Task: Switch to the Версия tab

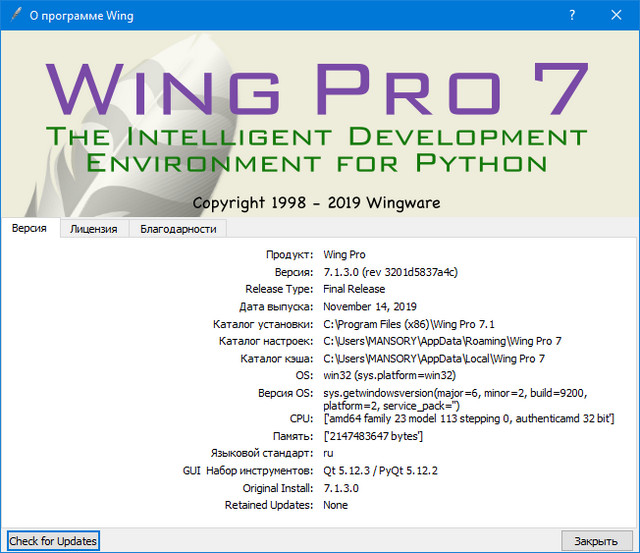Action: 29,228
